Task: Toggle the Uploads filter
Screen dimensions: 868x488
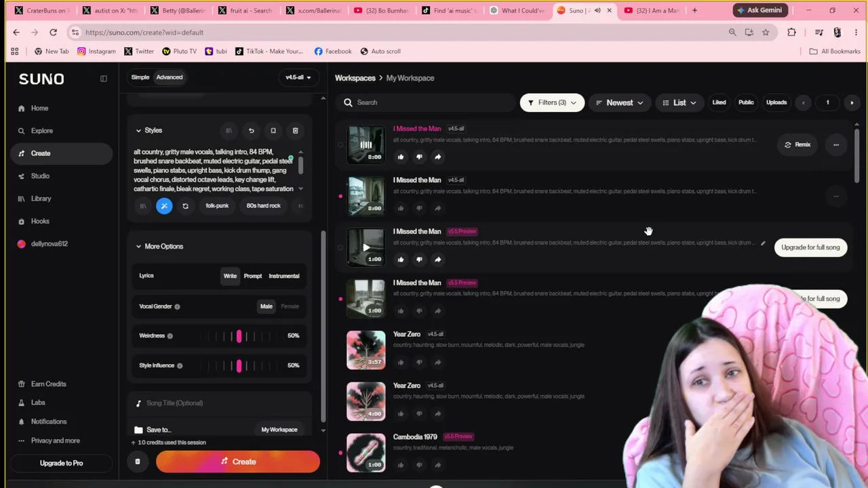Action: 776,102
